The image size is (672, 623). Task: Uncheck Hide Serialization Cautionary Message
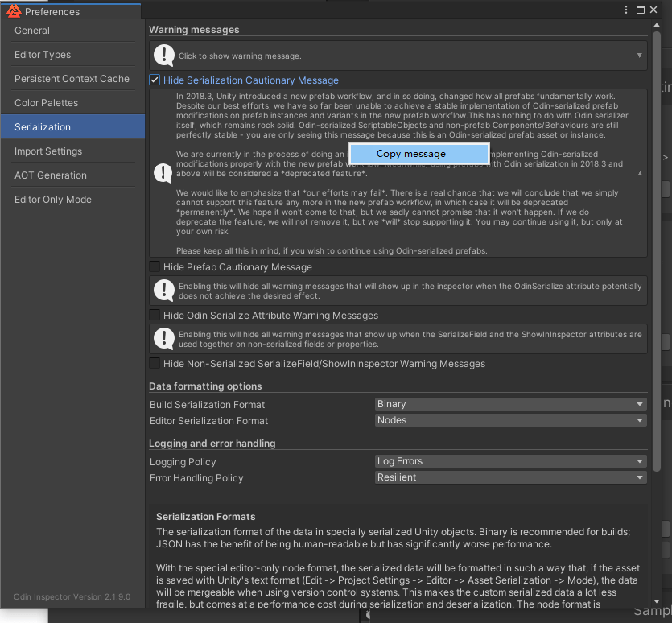tap(155, 80)
